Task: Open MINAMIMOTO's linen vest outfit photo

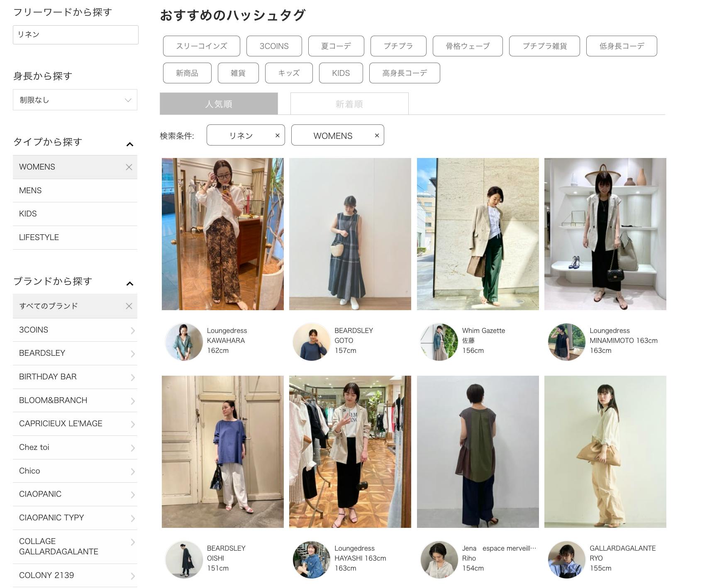Action: click(605, 234)
